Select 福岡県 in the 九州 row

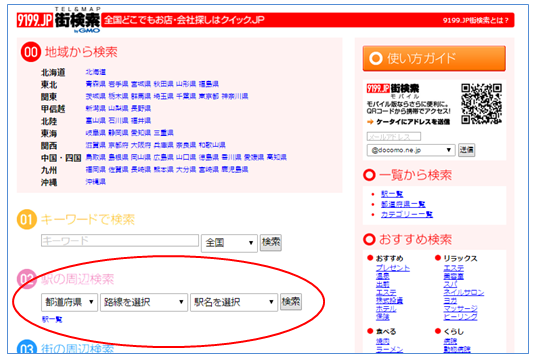(x=96, y=169)
